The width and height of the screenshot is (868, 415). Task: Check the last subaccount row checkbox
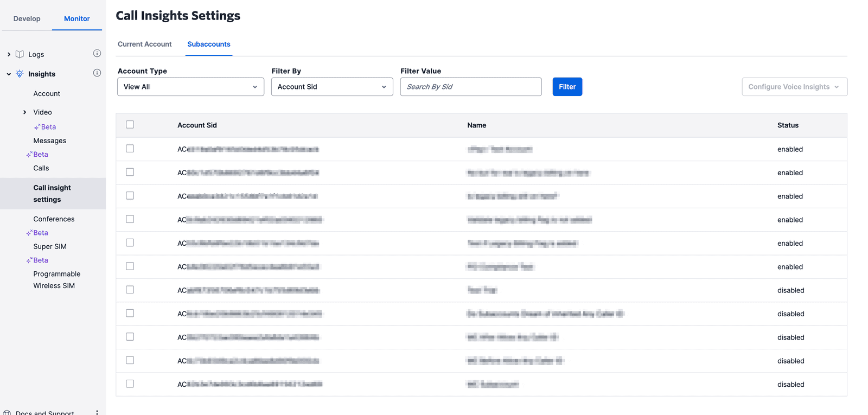click(130, 384)
